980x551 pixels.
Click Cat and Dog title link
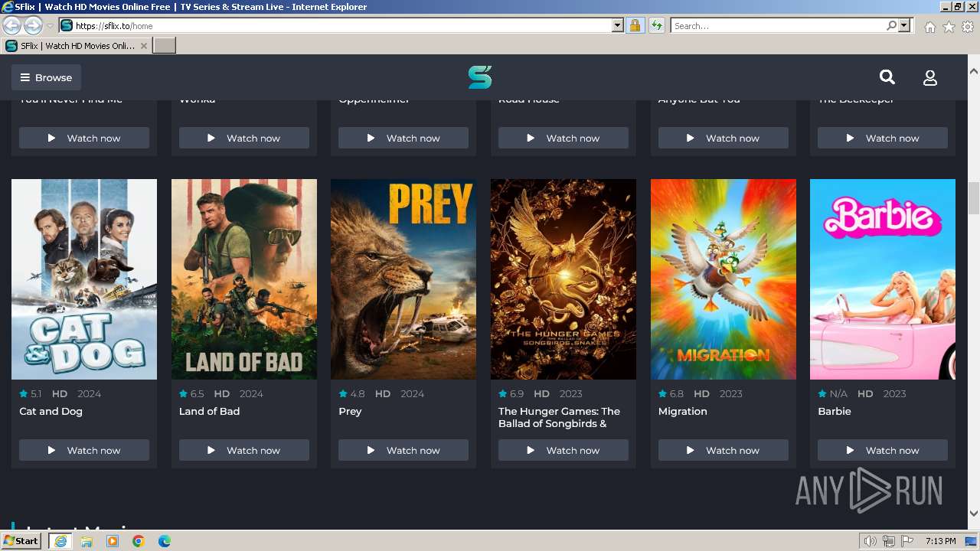pos(51,411)
